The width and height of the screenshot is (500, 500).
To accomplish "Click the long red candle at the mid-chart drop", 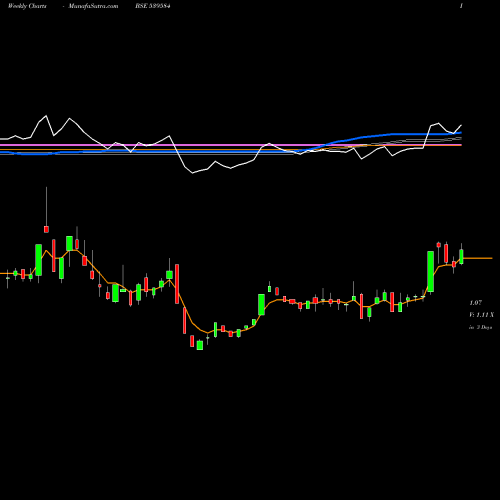I will click(x=177, y=284).
